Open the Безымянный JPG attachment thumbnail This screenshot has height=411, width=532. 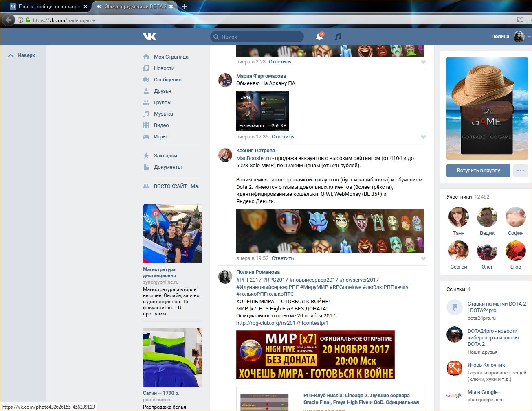(x=263, y=111)
